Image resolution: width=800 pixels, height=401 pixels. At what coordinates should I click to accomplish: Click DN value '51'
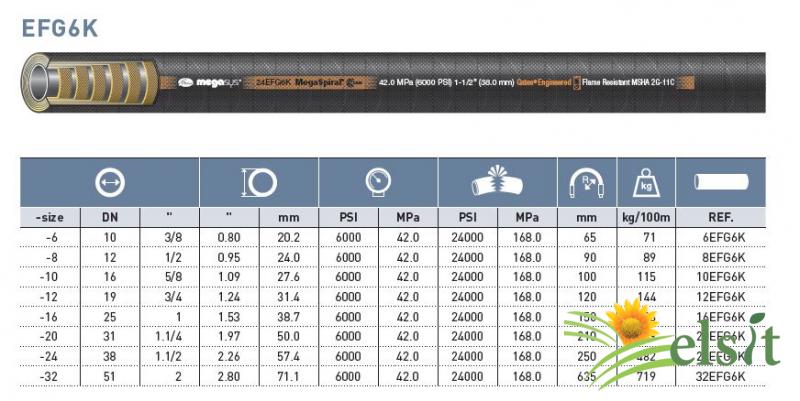110,377
